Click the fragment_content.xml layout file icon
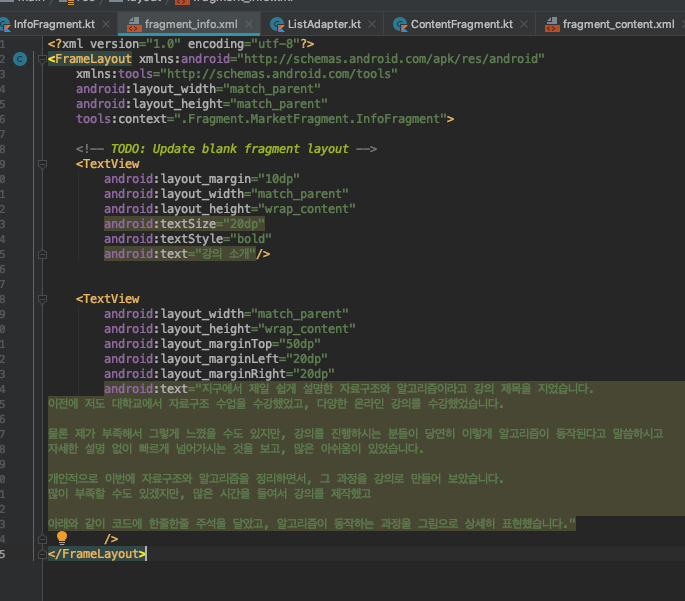Viewport: 685px width, 601px height. [x=552, y=24]
